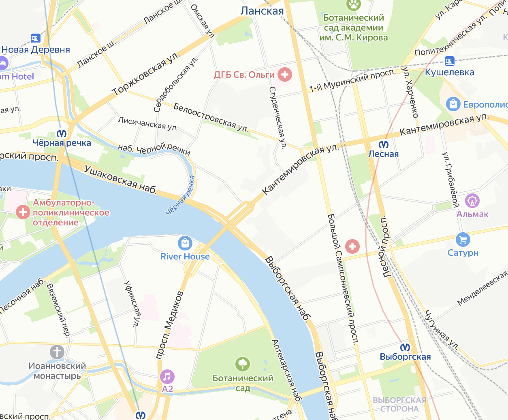Select the Сатурн shopping cart icon

coord(463,240)
